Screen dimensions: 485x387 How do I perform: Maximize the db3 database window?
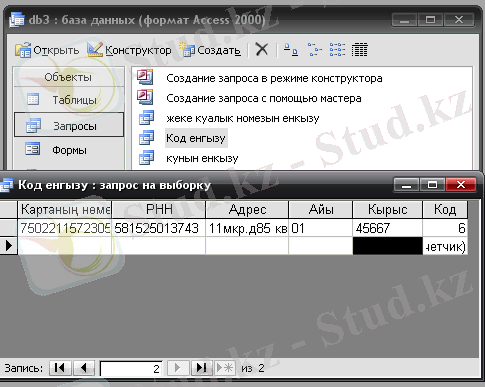click(430, 20)
